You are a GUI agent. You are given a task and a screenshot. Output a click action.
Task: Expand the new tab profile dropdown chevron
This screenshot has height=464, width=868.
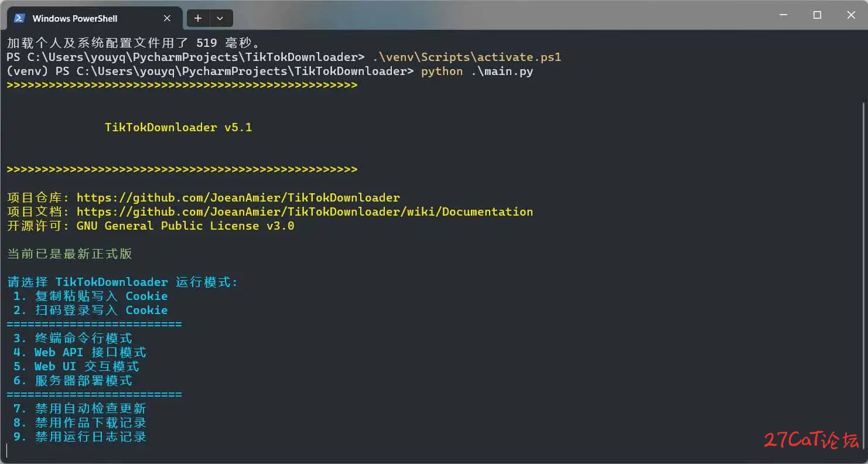tap(220, 18)
